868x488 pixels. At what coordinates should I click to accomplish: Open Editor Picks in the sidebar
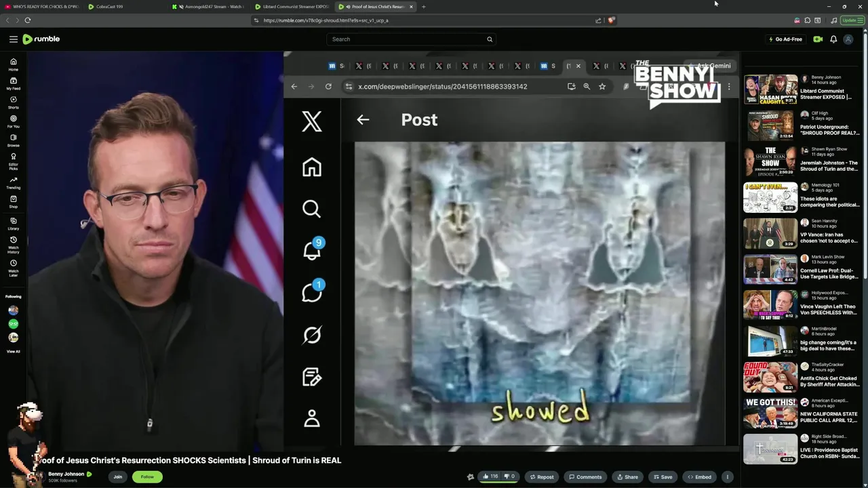[x=13, y=161]
